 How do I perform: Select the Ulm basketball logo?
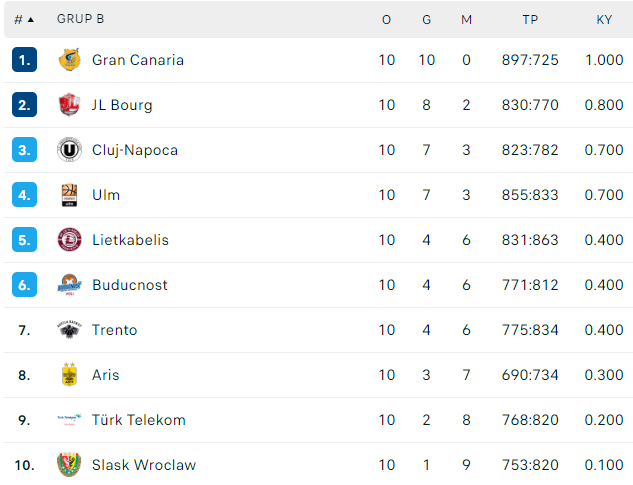click(x=69, y=195)
